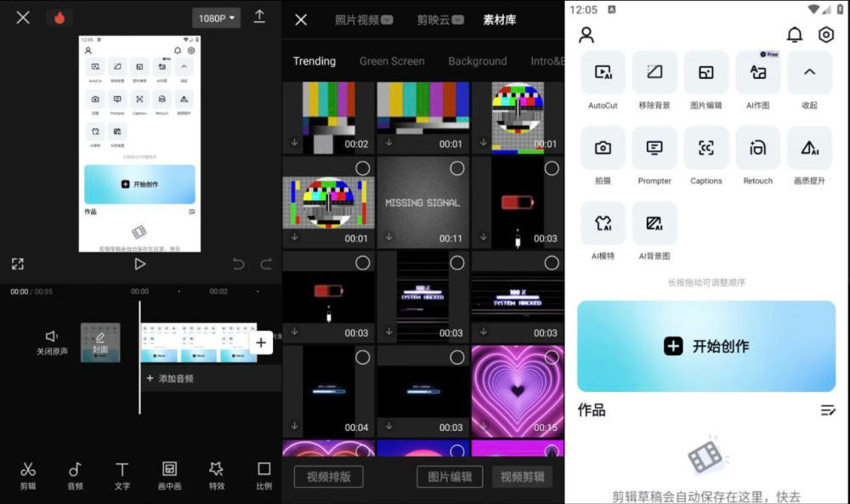The height and width of the screenshot is (504, 850).
Task: Select the 剪辑 scissors tool
Action: point(28,476)
